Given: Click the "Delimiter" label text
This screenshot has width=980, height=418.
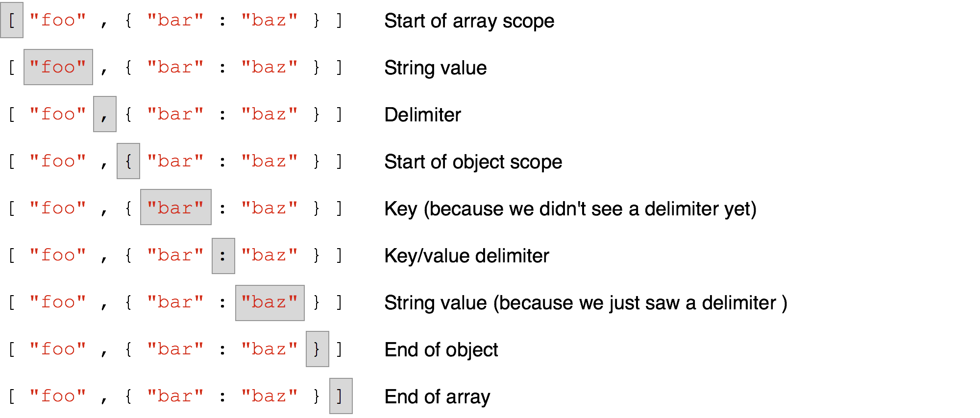Looking at the screenshot, I should click(422, 115).
